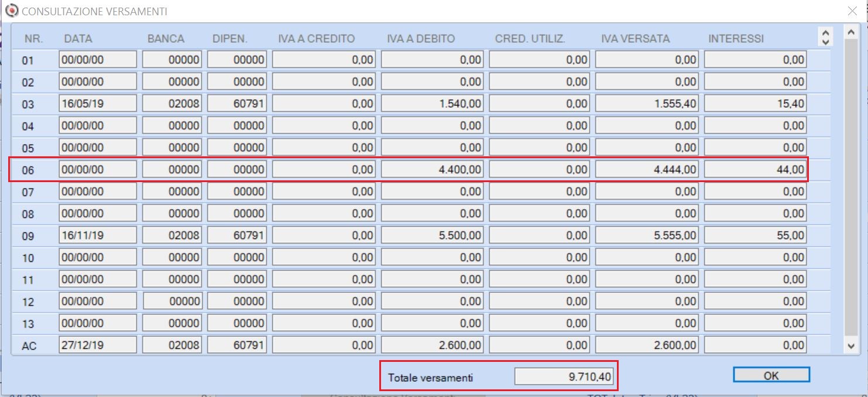868x397 pixels.
Task: Click the IVA a debito value 1.540,00
Action: [x=433, y=104]
